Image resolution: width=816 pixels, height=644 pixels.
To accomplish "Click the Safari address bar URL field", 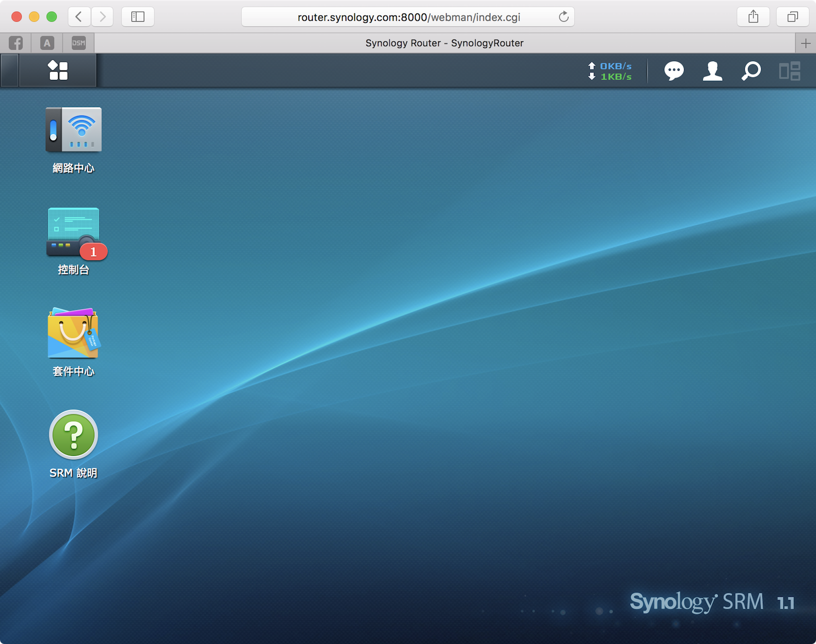I will [408, 17].
